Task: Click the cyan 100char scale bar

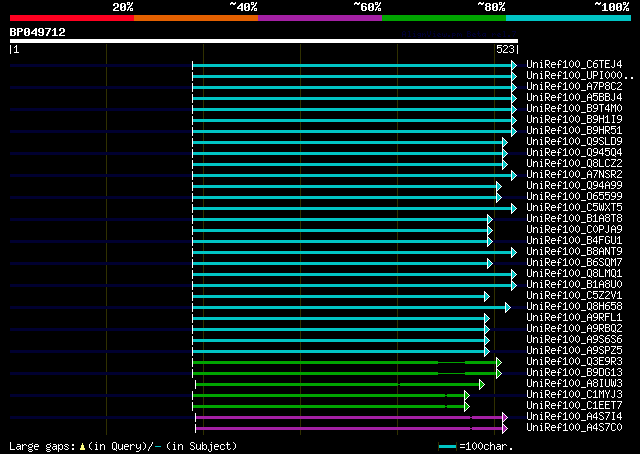Action: [x=447, y=447]
